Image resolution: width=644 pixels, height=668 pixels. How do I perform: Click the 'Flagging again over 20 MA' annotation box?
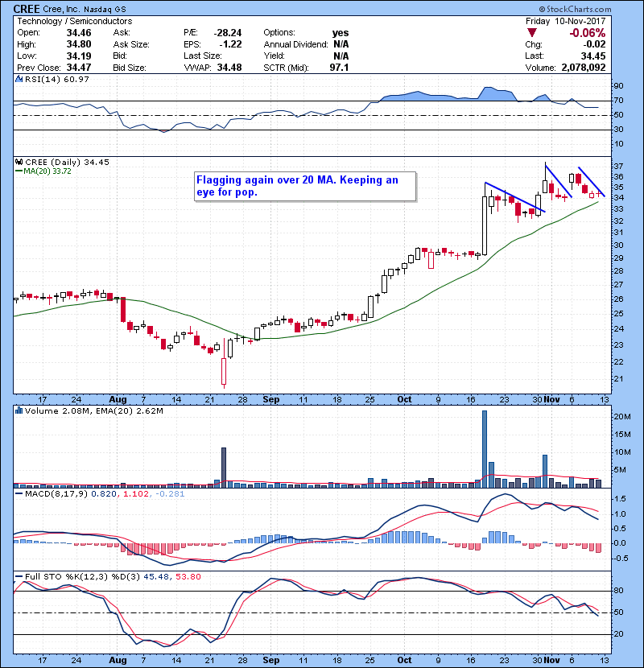(x=305, y=186)
